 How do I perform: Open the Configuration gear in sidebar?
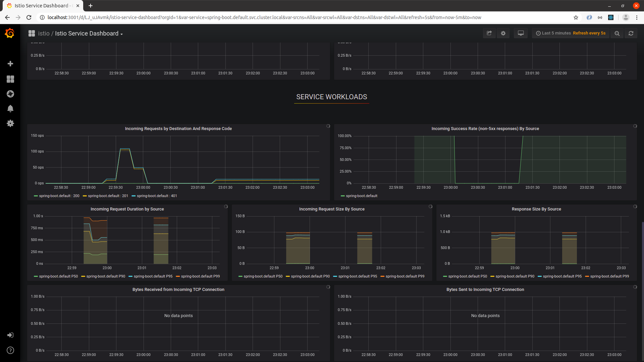10,123
